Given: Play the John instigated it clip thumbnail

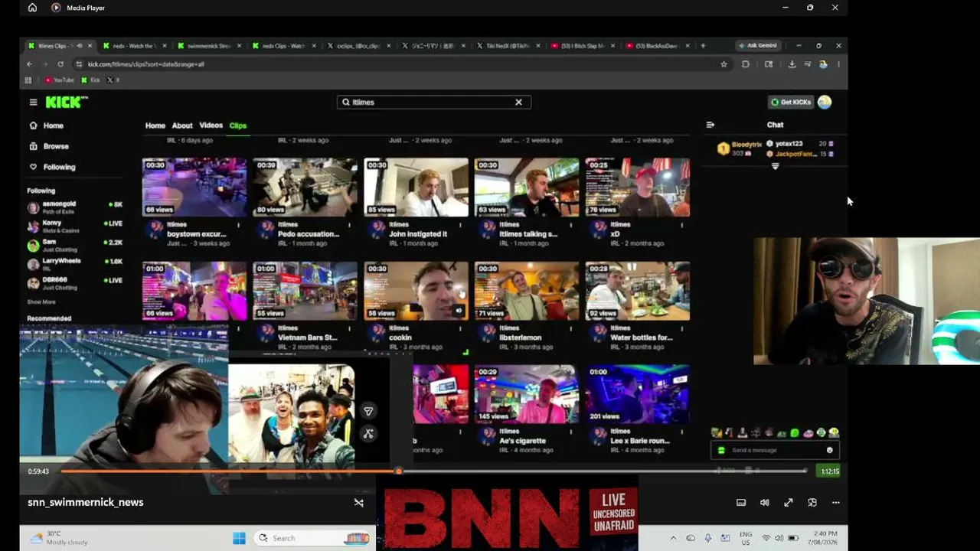Looking at the screenshot, I should [x=416, y=187].
